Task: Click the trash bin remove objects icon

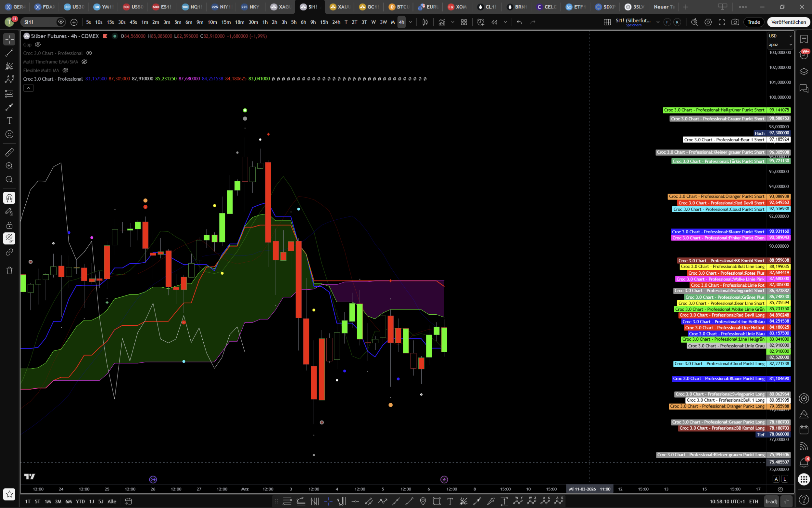Action: pyautogui.click(x=9, y=270)
